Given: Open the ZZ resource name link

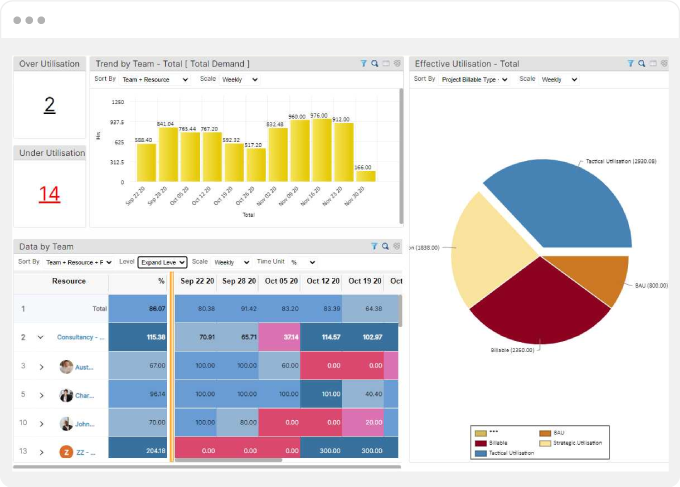Looking at the screenshot, I should pyautogui.click(x=85, y=453).
